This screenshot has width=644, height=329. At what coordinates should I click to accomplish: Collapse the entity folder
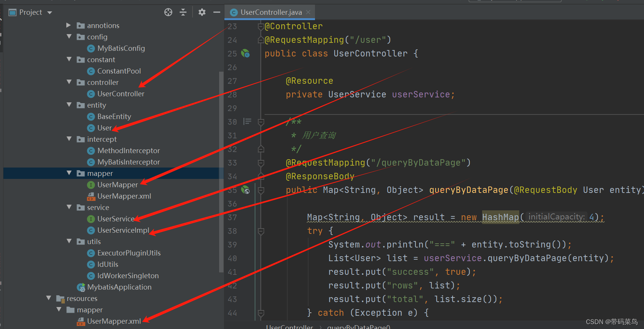69,105
